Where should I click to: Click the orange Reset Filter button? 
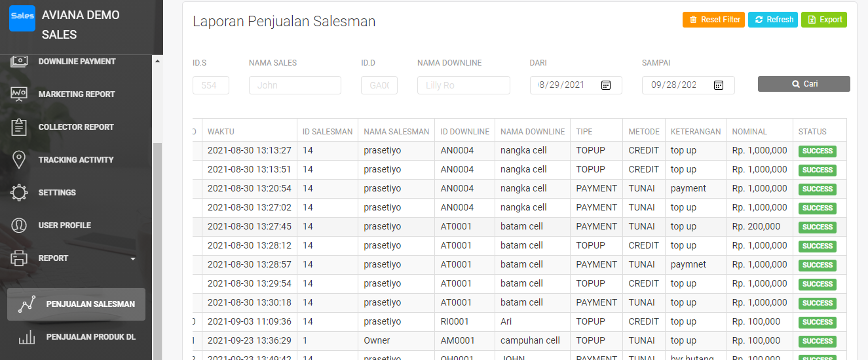click(713, 20)
